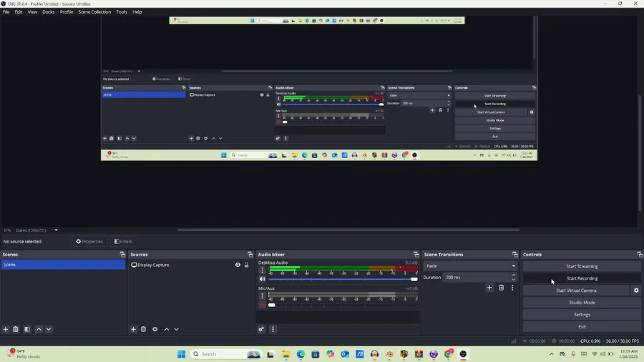Viewport: 644px width, 362px height.
Task: Open Edit menu
Action: (x=19, y=12)
